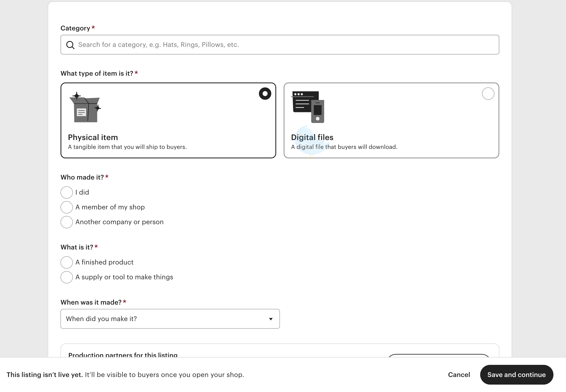Select 'Another company or person' option
This screenshot has width=566, height=392.
point(67,222)
